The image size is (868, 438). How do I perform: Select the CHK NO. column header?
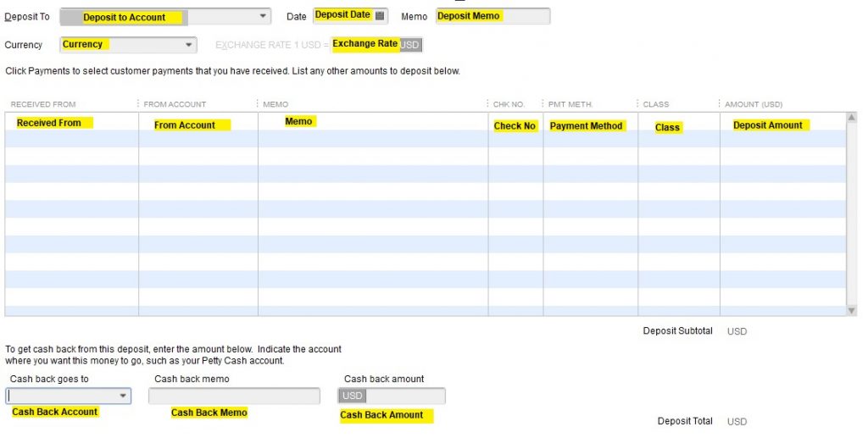[x=509, y=104]
